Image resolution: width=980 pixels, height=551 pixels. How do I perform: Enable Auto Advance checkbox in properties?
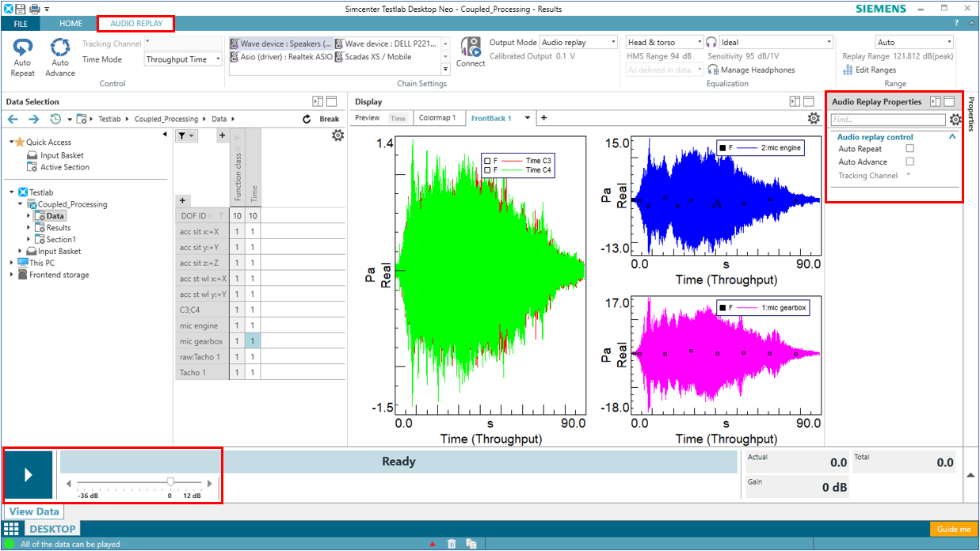point(910,161)
